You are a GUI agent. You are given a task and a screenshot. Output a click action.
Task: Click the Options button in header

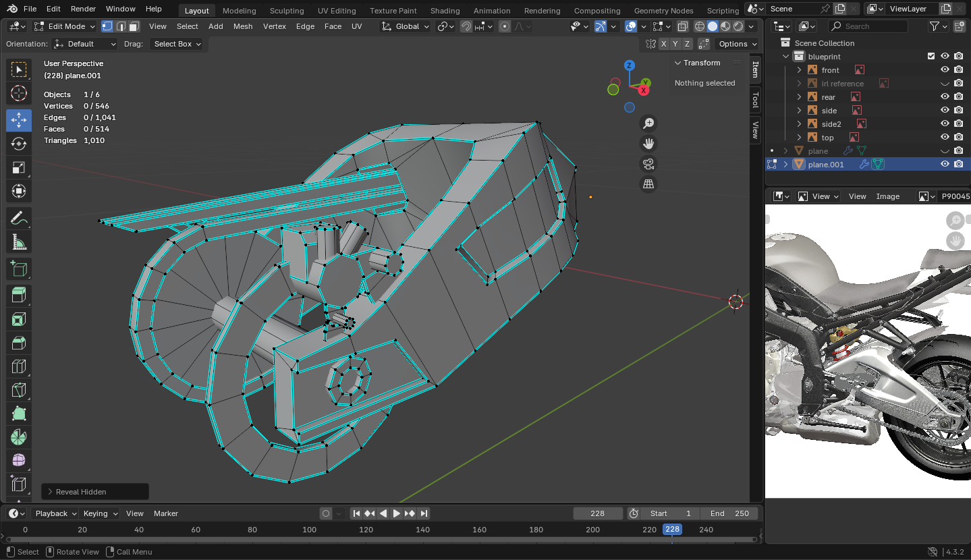(x=733, y=44)
